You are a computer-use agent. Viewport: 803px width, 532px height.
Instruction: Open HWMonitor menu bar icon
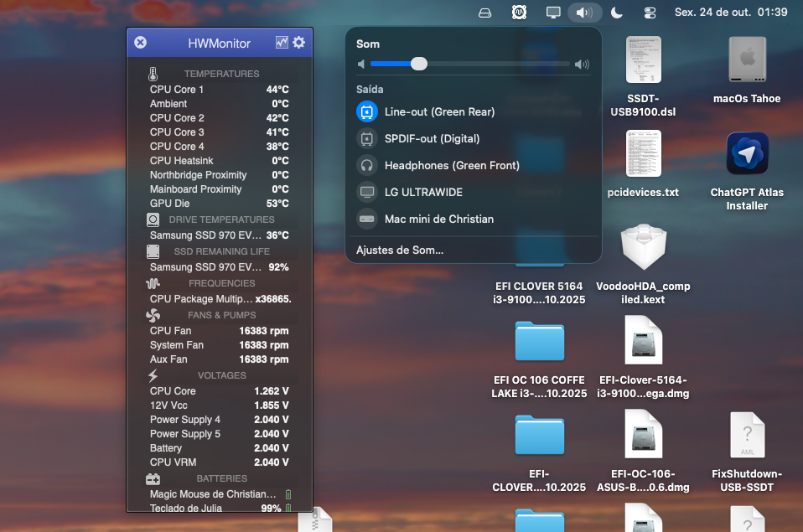pyautogui.click(x=519, y=13)
